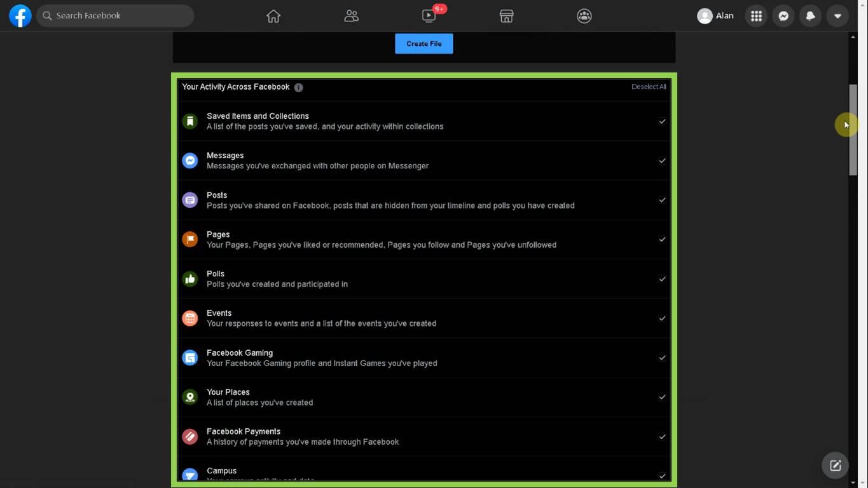
Task: Uncheck the Pages checkbox
Action: tap(662, 240)
